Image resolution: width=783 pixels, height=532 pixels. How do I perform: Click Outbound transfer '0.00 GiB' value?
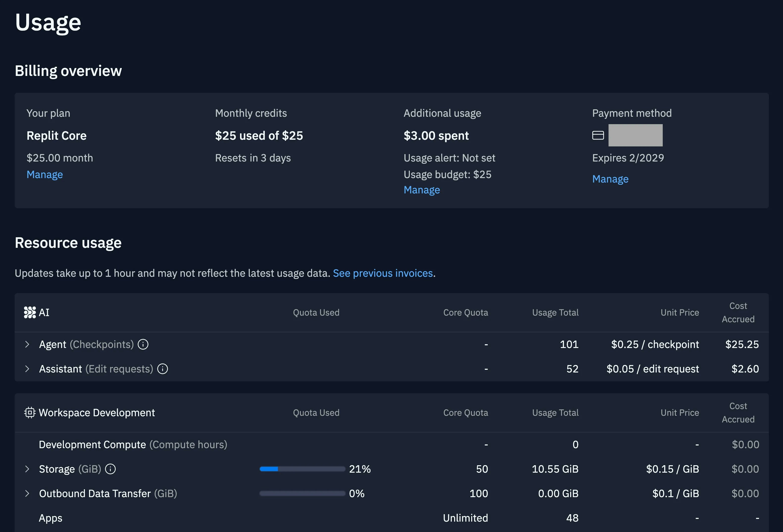(558, 493)
